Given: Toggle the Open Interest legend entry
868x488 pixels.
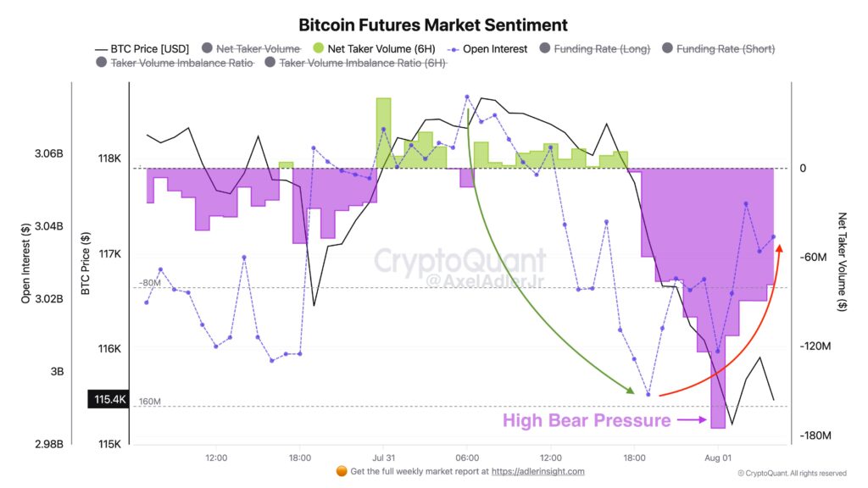Looking at the screenshot, I should pos(487,48).
